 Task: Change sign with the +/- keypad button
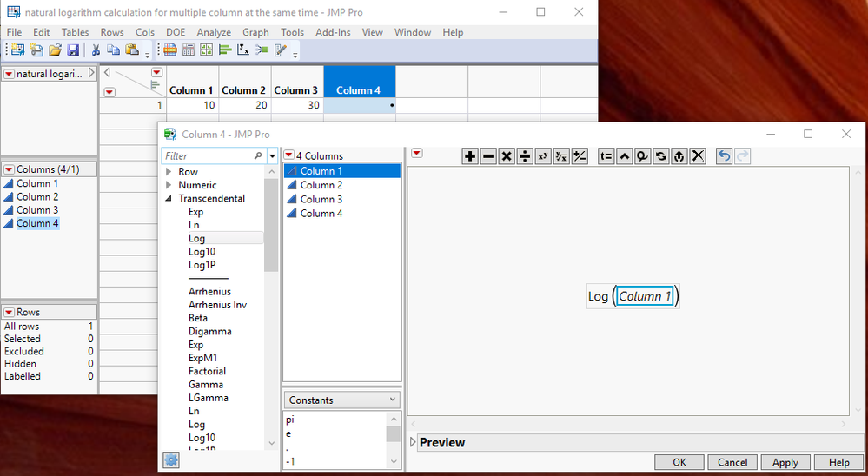[580, 156]
